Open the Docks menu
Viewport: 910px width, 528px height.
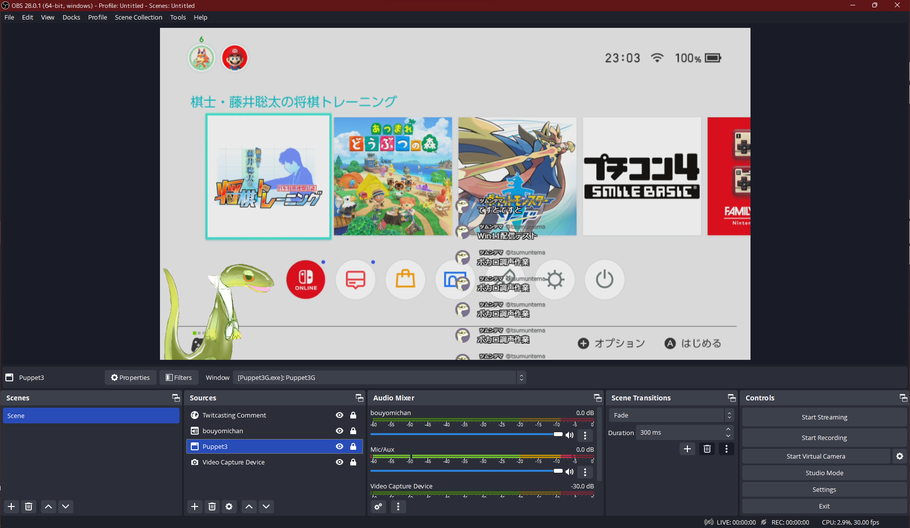[x=71, y=17]
